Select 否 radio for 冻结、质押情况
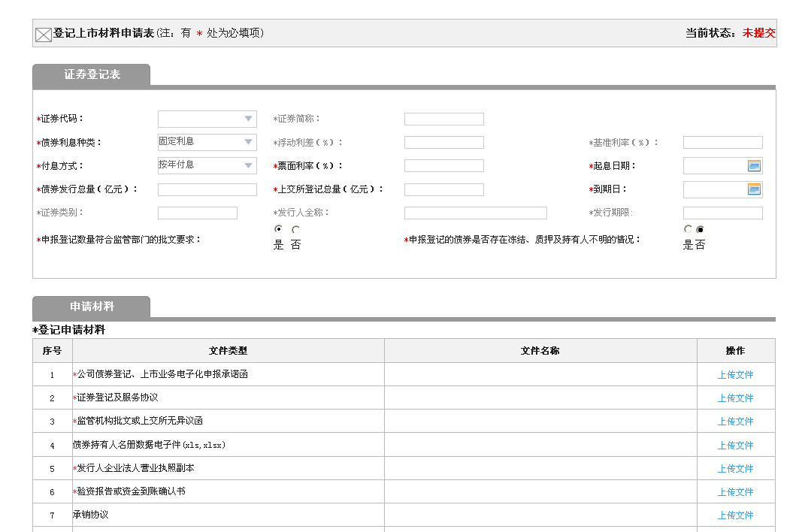The height and width of the screenshot is (532, 796). pyautogui.click(x=700, y=229)
